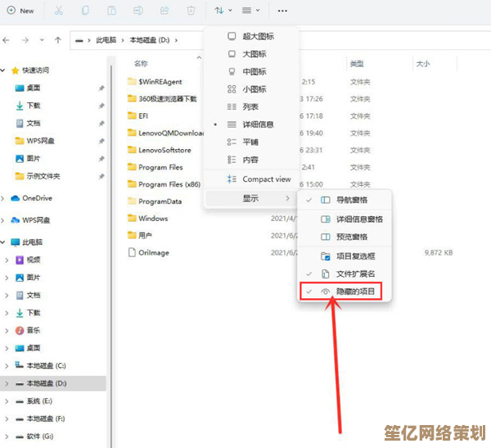Expand the OneDrive tree node
This screenshot has height=448, width=491.
[5, 198]
